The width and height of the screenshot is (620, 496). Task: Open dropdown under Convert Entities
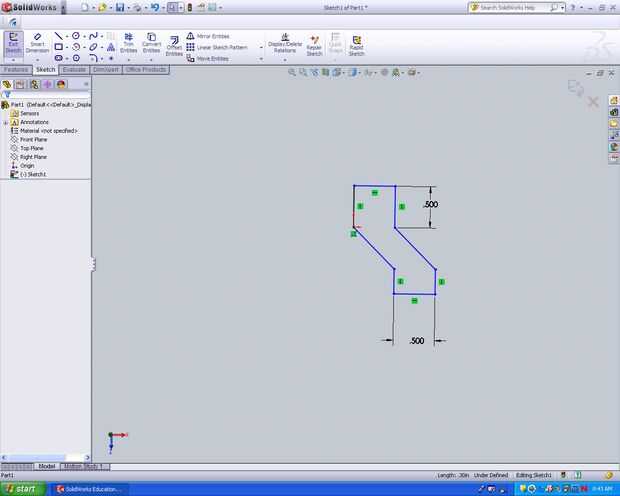tap(151, 60)
